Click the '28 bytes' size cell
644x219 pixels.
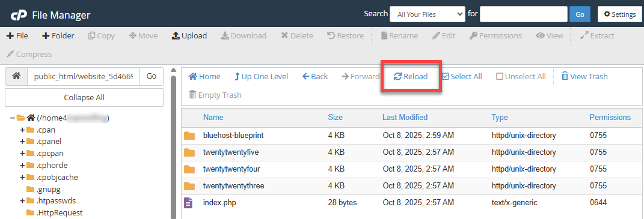pyautogui.click(x=342, y=203)
